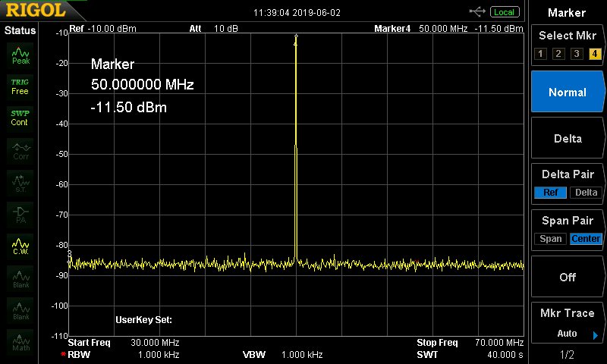Click the RBW 1.000 kHz value
Viewport: 607px width, 364px height.
(x=159, y=355)
